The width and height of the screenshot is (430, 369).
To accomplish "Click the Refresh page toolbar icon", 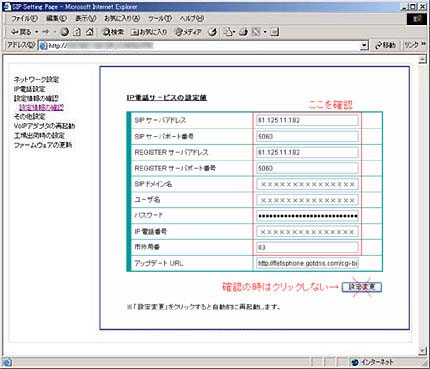I will pyautogui.click(x=77, y=32).
